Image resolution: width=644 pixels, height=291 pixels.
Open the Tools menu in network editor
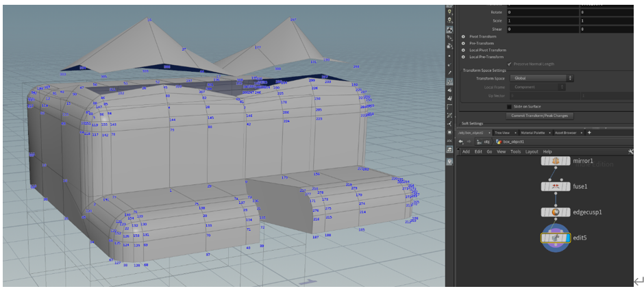(515, 151)
